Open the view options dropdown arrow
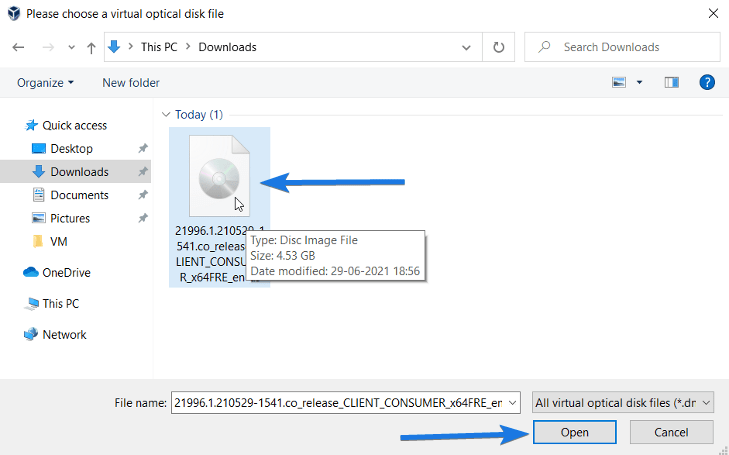The image size is (729, 455). tap(639, 82)
